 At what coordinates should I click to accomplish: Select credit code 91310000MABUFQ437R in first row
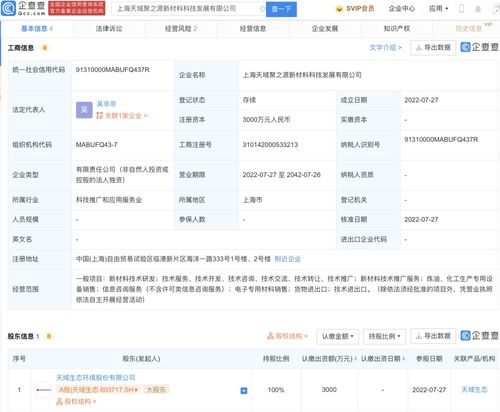[x=113, y=70]
